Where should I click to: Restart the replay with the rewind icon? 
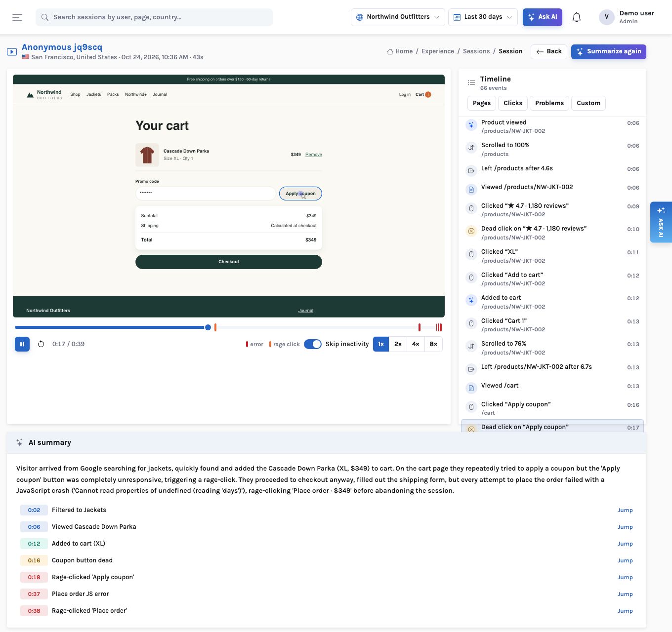41,344
